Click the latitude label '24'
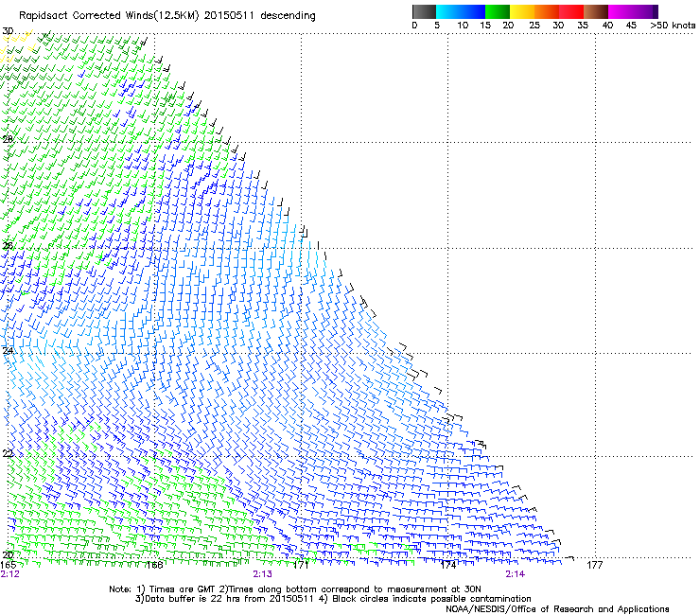700x615 pixels. (x=8, y=351)
